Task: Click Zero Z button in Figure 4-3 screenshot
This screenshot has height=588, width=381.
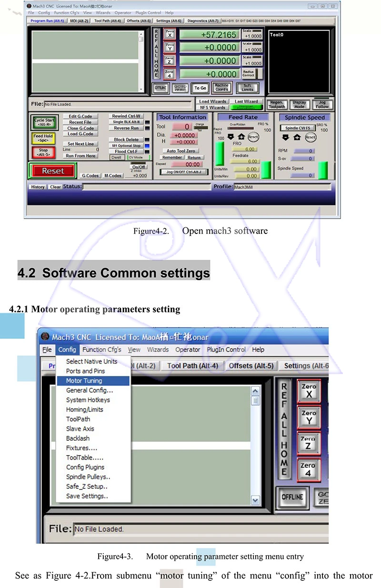Action: coord(309,443)
